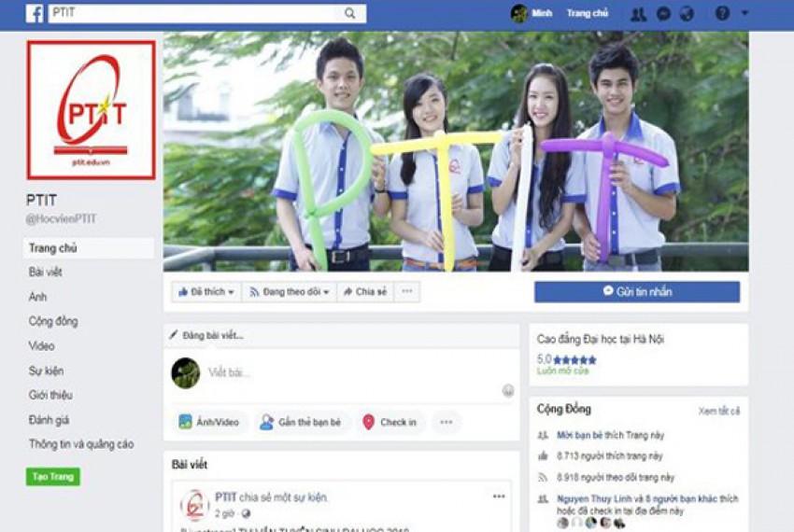Open the PTIT profile picture thumbnail
The image size is (794, 532).
point(91,110)
